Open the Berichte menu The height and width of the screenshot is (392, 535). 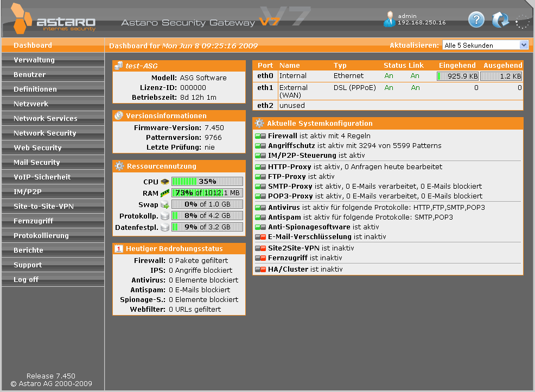pos(53,250)
